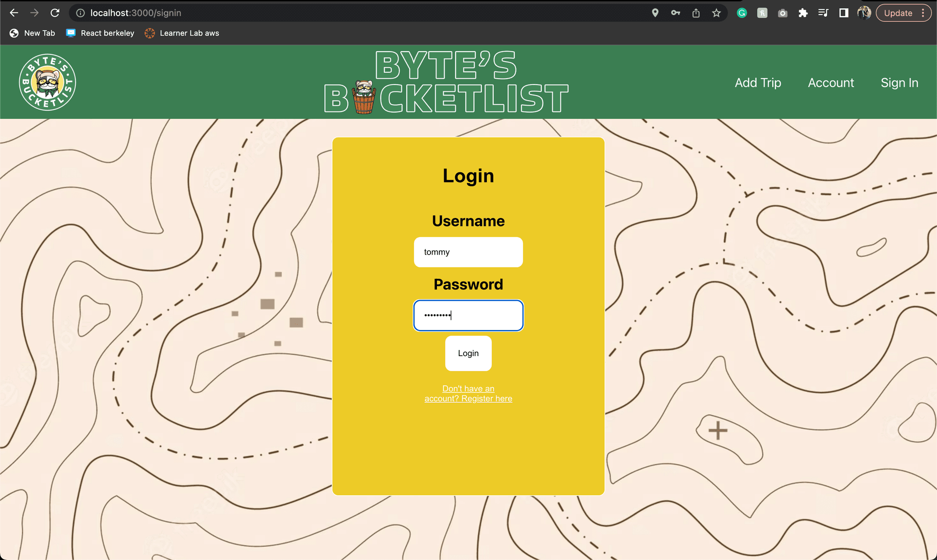The height and width of the screenshot is (560, 937).
Task: Click the Username input field
Action: click(x=468, y=252)
